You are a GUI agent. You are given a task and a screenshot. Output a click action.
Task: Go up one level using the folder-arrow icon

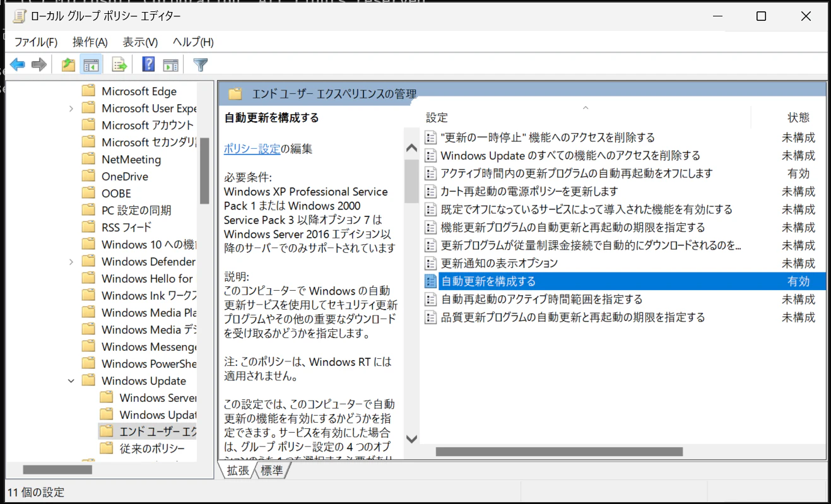(68, 64)
